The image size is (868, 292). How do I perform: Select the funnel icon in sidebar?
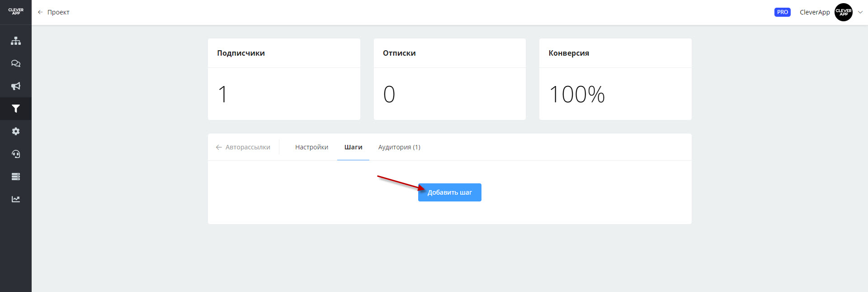[16, 109]
